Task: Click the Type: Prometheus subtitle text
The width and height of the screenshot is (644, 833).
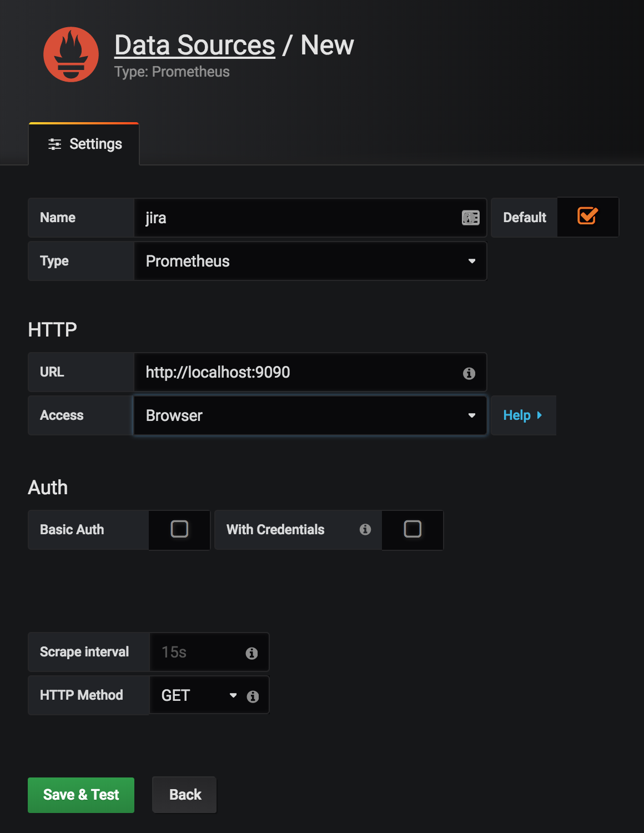Action: coord(172,72)
